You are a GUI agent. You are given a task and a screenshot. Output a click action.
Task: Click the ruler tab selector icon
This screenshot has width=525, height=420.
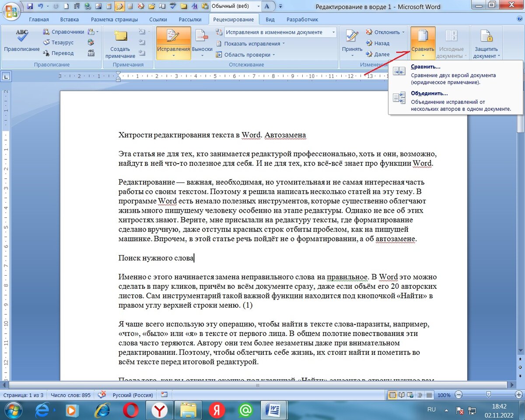pyautogui.click(x=6, y=77)
